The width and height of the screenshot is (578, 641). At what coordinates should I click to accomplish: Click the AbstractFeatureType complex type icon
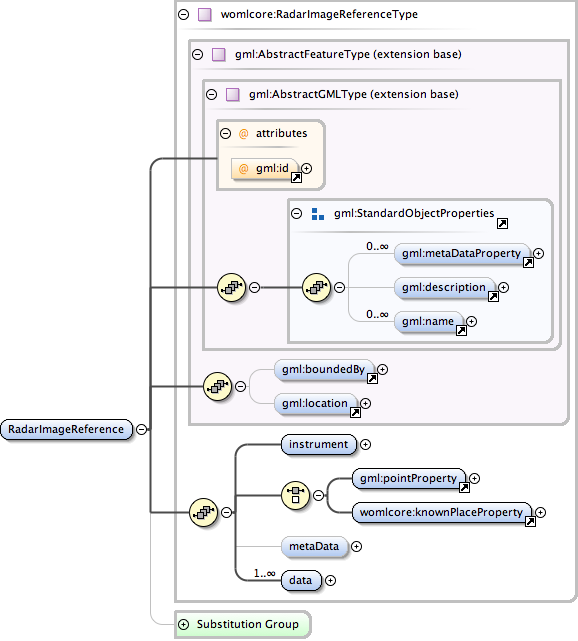[x=219, y=54]
